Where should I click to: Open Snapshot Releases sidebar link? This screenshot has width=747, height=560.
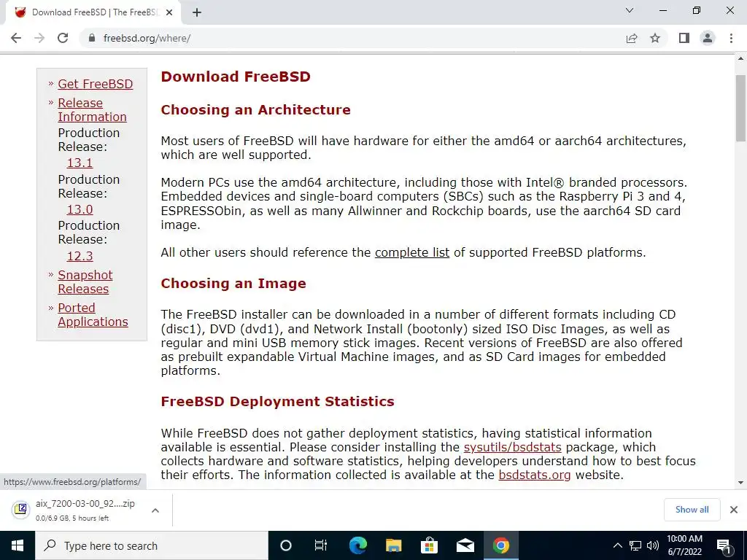point(85,282)
